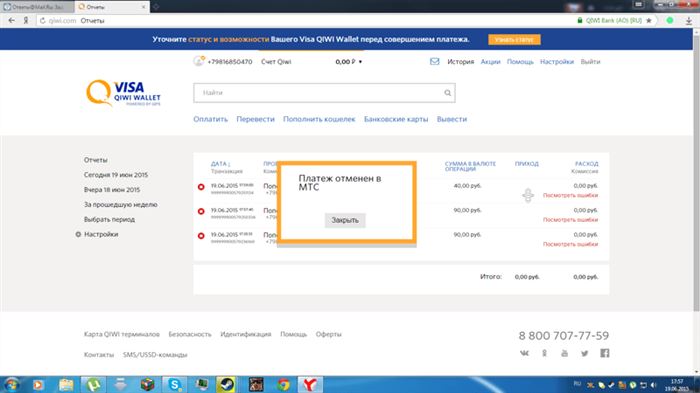
Task: Click the browser back arrow button
Action: tap(12, 21)
